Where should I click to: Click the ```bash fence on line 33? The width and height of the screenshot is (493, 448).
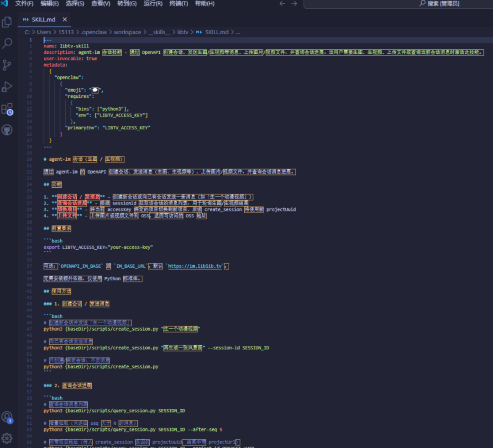click(x=53, y=241)
